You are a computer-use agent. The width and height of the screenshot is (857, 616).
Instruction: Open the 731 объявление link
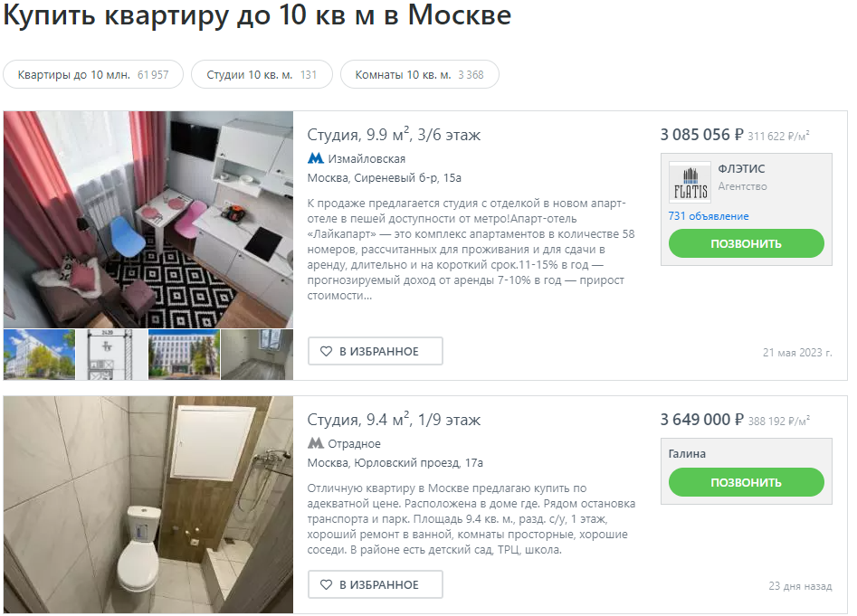click(x=709, y=216)
